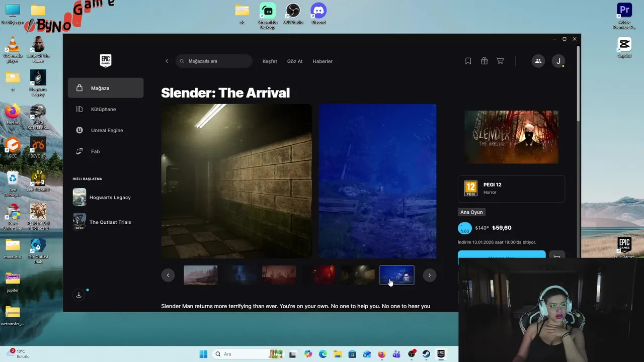This screenshot has width=644, height=362.
Task: Open the friends list icon
Action: point(538,61)
